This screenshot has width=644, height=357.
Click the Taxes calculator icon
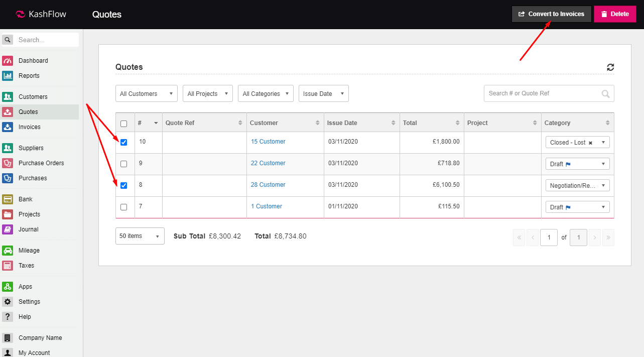8,266
